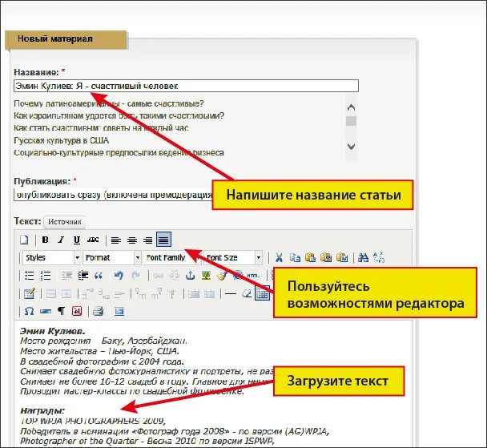Open the Font Family dropdown
487x448 pixels.
[x=171, y=257]
